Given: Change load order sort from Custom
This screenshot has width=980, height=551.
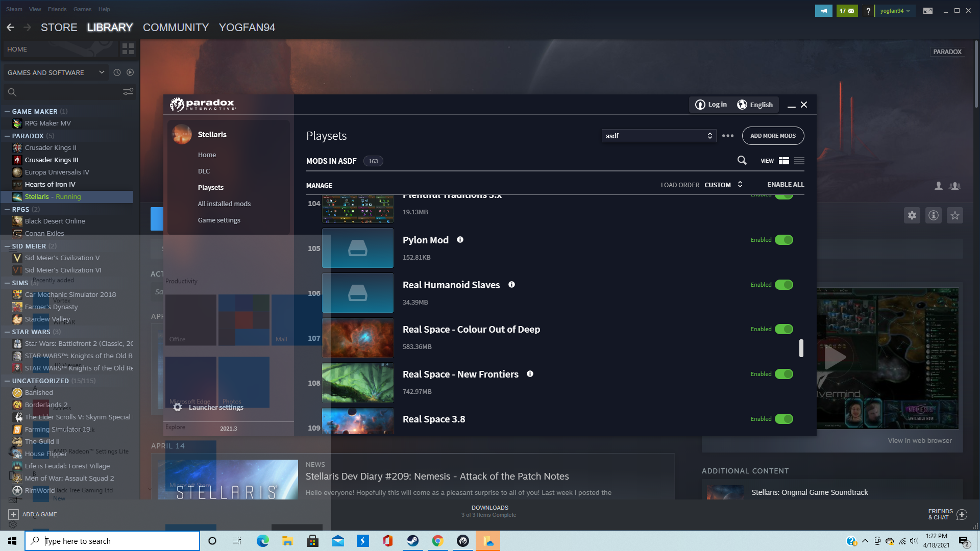Looking at the screenshot, I should pyautogui.click(x=724, y=185).
